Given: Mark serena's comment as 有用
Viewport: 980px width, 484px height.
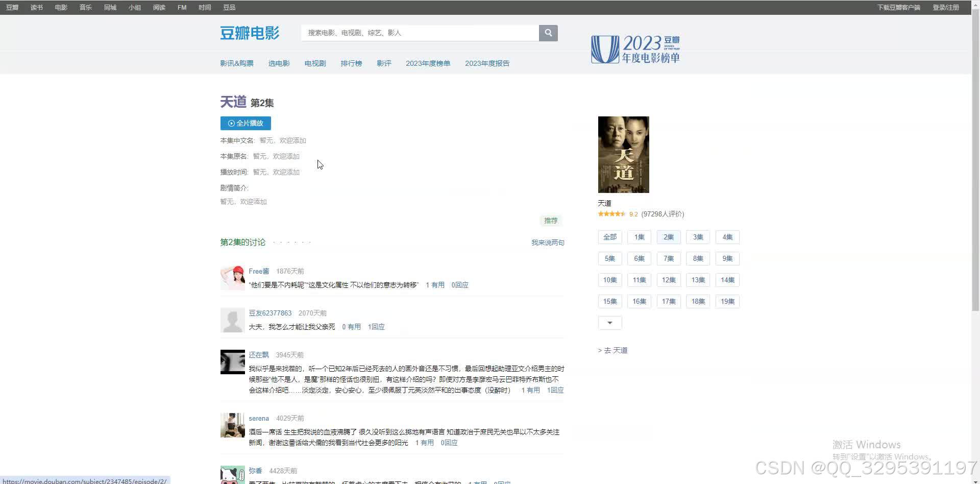Looking at the screenshot, I should 424,443.
